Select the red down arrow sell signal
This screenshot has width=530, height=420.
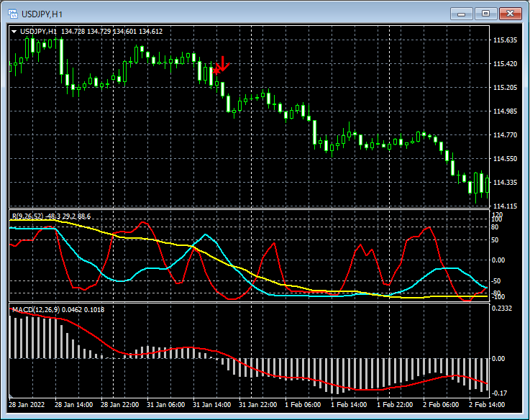(x=223, y=63)
